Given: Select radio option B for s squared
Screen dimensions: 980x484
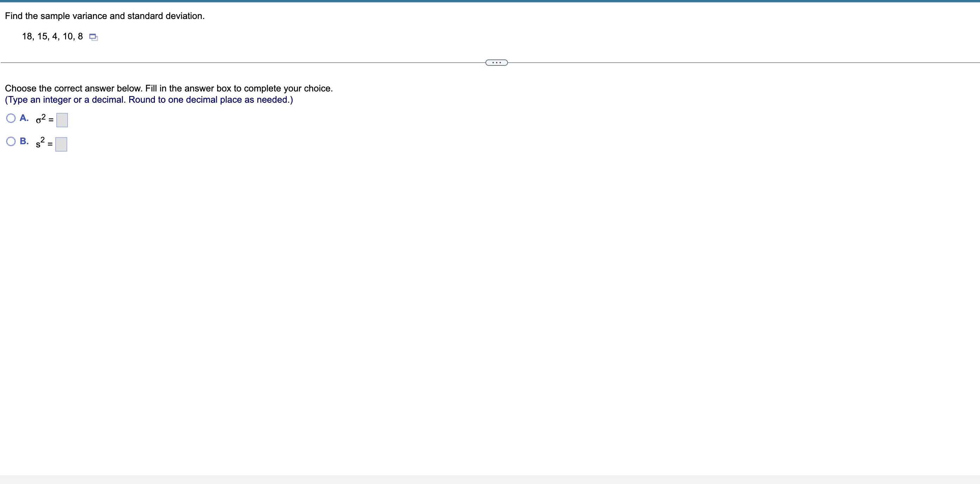Looking at the screenshot, I should pyautogui.click(x=11, y=141).
